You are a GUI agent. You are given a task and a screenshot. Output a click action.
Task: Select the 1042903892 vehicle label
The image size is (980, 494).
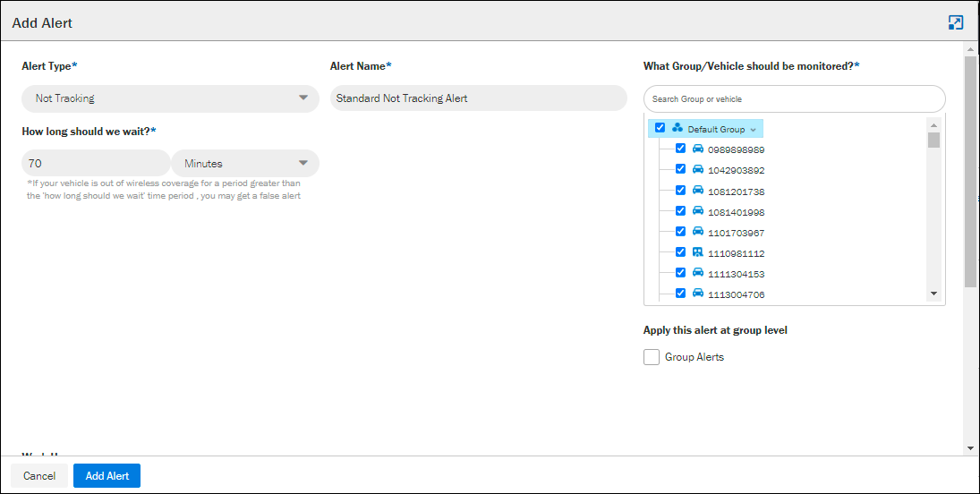(737, 170)
